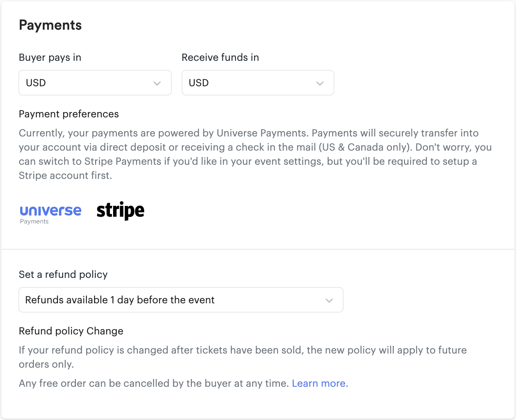Image resolution: width=516 pixels, height=420 pixels.
Task: Click the Buyer pays in label
Action: tap(50, 57)
